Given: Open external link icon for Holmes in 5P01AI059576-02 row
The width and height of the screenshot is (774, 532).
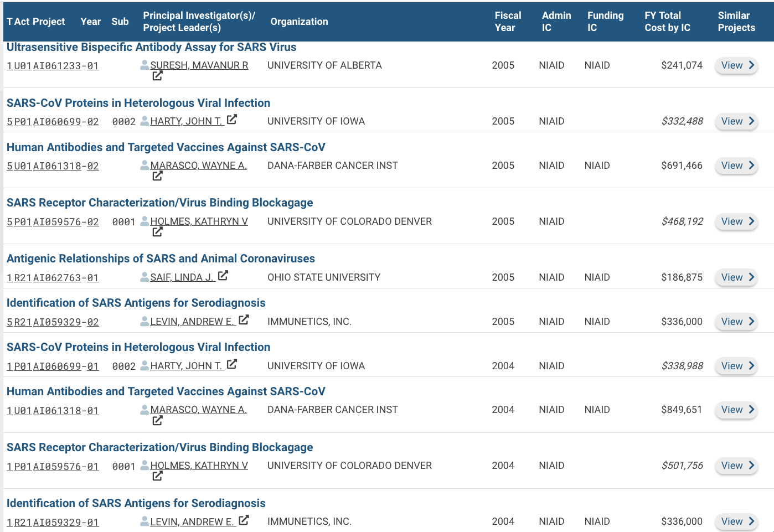Looking at the screenshot, I should 157,232.
